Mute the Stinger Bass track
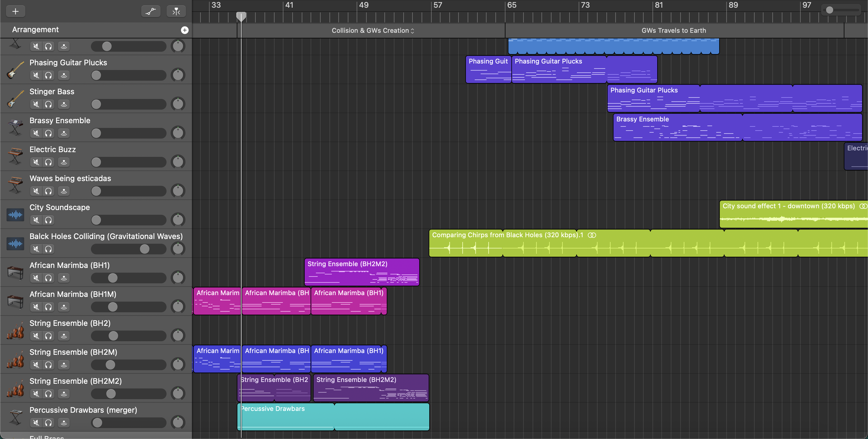This screenshot has width=868, height=439. click(36, 104)
